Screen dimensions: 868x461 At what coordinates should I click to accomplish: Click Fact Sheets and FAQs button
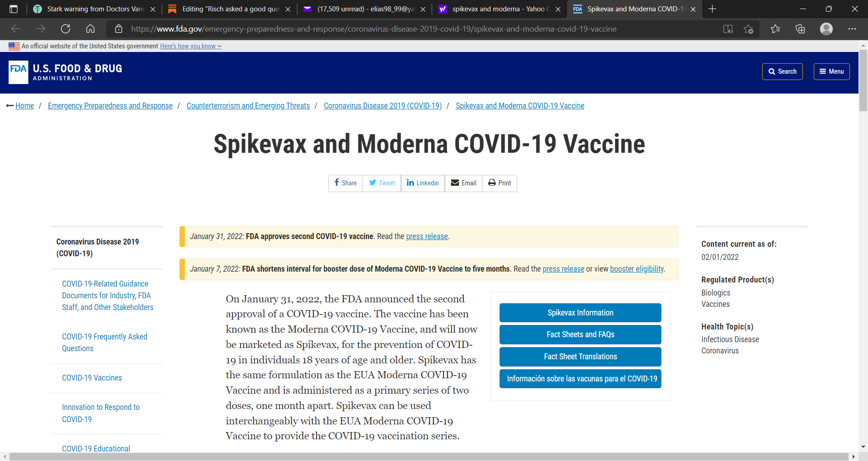580,334
